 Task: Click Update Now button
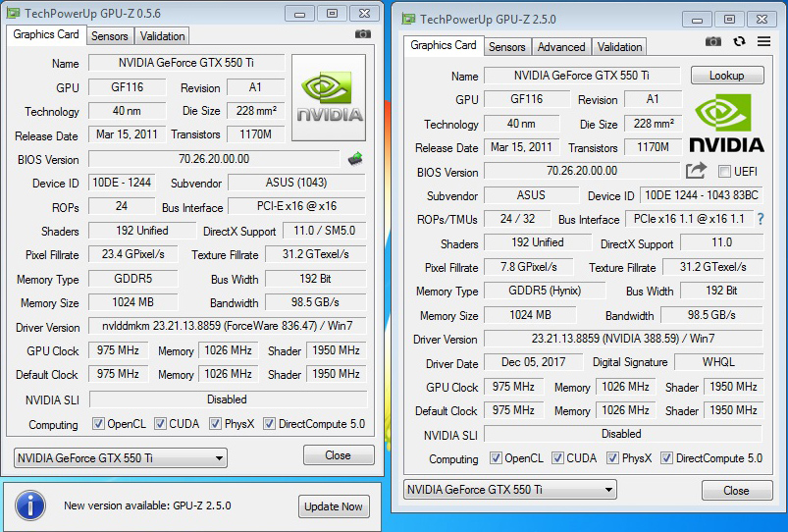(334, 506)
